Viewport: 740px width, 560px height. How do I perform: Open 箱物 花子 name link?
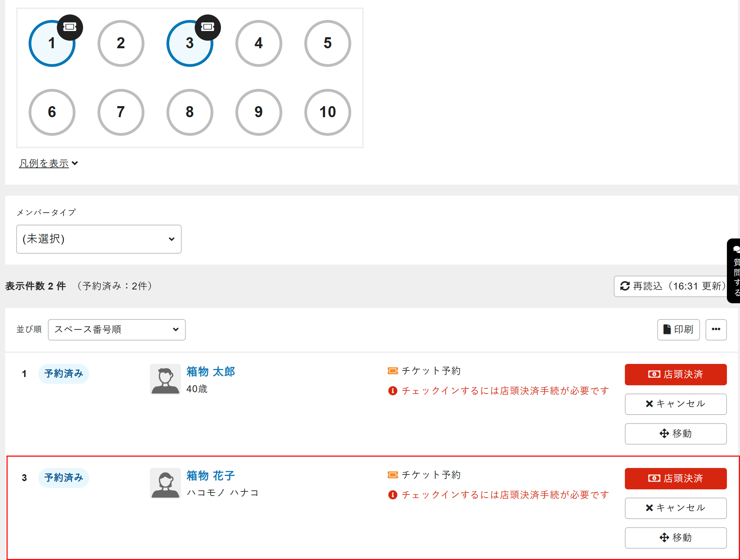click(x=211, y=476)
